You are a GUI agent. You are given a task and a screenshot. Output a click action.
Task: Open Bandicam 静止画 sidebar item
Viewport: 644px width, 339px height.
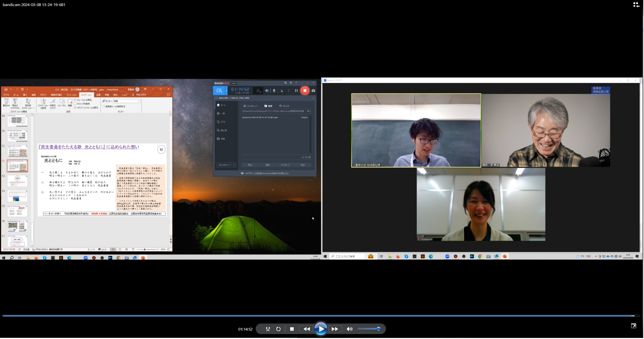(x=225, y=130)
